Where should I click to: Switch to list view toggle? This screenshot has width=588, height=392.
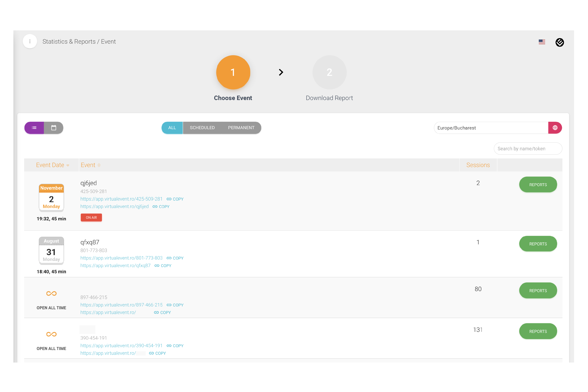click(34, 128)
